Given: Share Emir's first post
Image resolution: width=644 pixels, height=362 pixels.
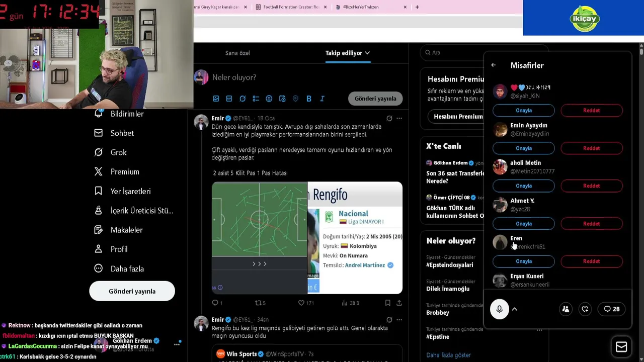Looking at the screenshot, I should point(399,303).
